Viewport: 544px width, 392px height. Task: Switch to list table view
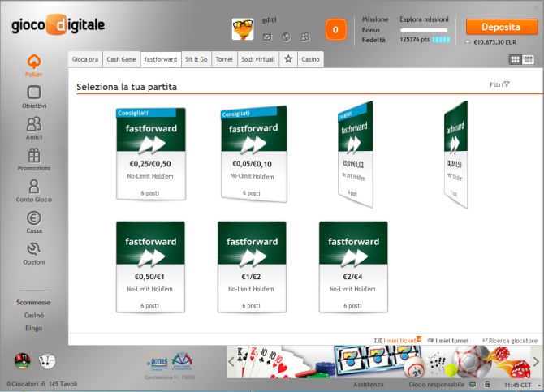coord(528,60)
